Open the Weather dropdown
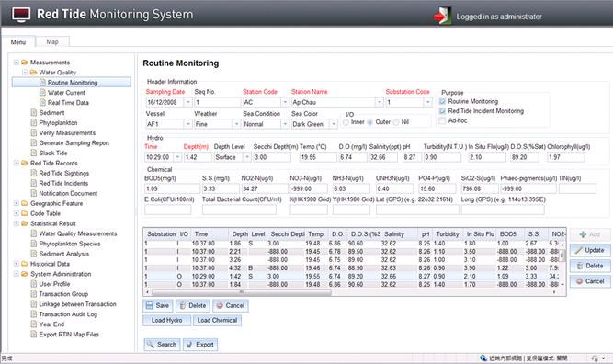This screenshot has height=364, width=613. pos(236,124)
